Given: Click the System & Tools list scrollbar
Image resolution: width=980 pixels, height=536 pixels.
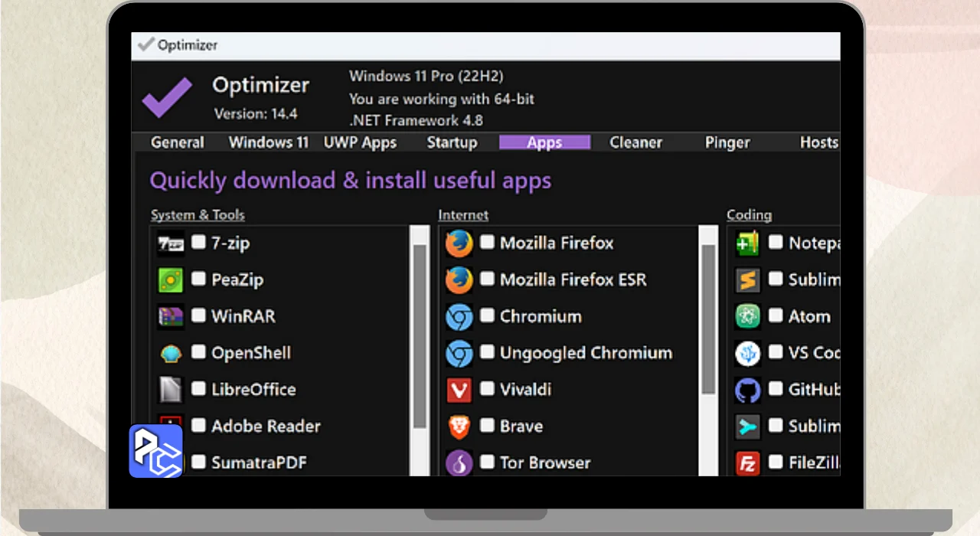Looking at the screenshot, I should point(420,337).
